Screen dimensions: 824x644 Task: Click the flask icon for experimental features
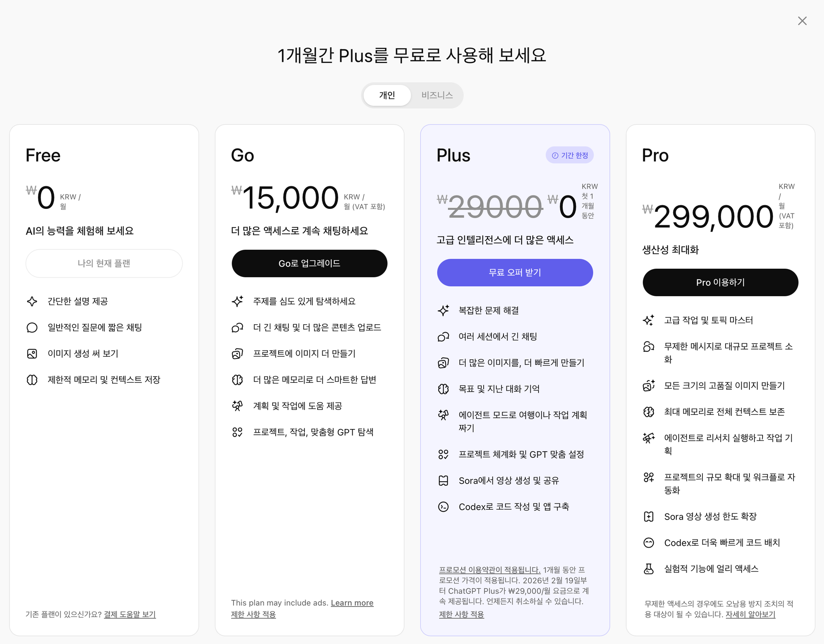coord(648,569)
